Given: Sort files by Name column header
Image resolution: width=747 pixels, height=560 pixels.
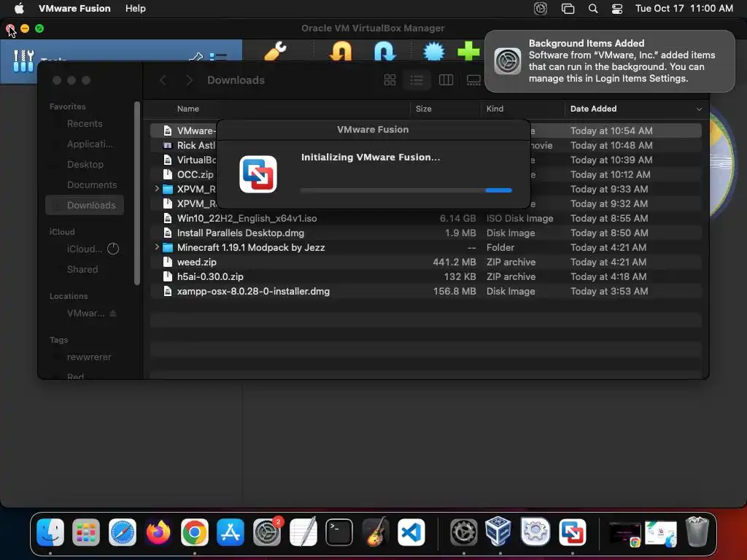Looking at the screenshot, I should (x=188, y=109).
